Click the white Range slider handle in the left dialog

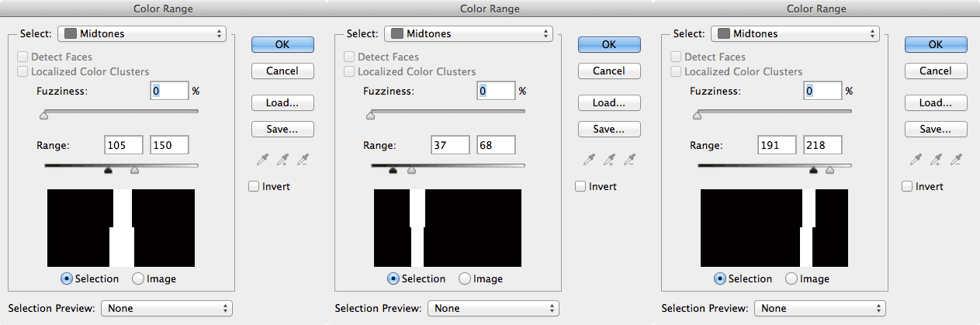pos(134,171)
